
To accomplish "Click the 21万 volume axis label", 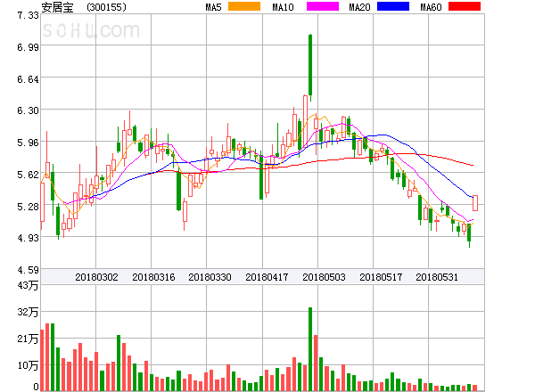I will click(x=28, y=339).
